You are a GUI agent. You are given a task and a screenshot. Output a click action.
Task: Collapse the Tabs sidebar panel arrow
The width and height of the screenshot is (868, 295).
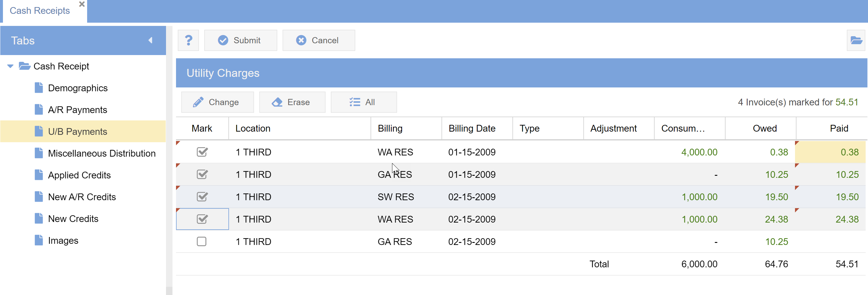[151, 40]
